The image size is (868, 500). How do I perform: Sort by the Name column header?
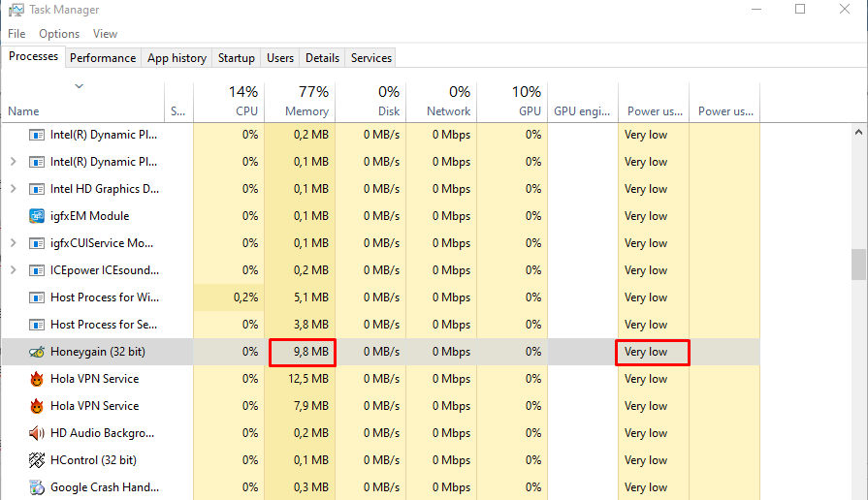coord(83,103)
